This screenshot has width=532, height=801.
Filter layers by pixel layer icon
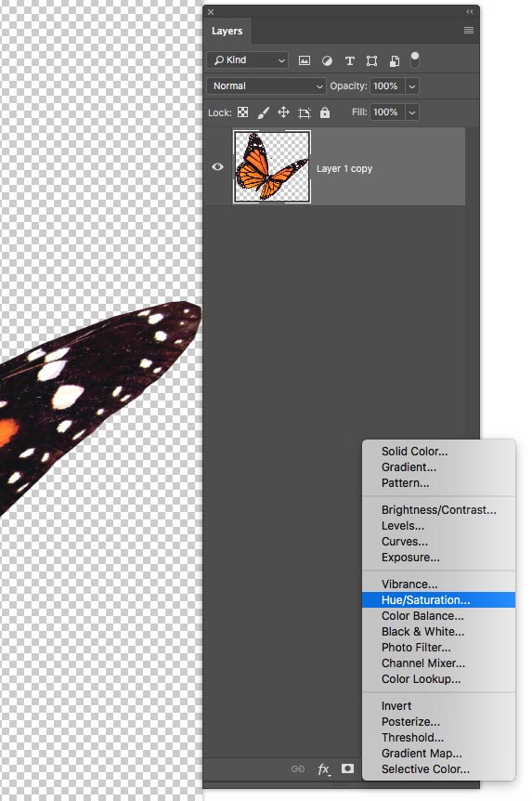coord(305,60)
